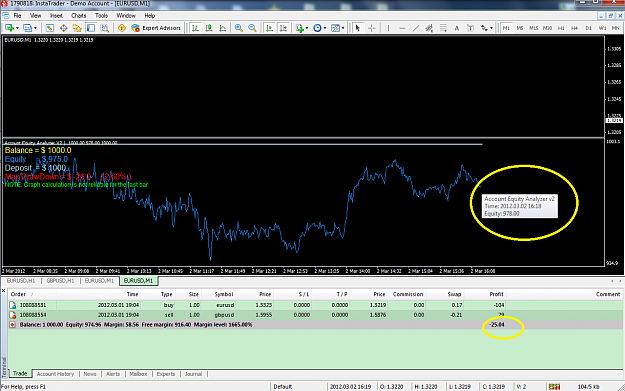The image size is (625, 391).
Task: Click the Default profile in status bar
Action: 283,387
